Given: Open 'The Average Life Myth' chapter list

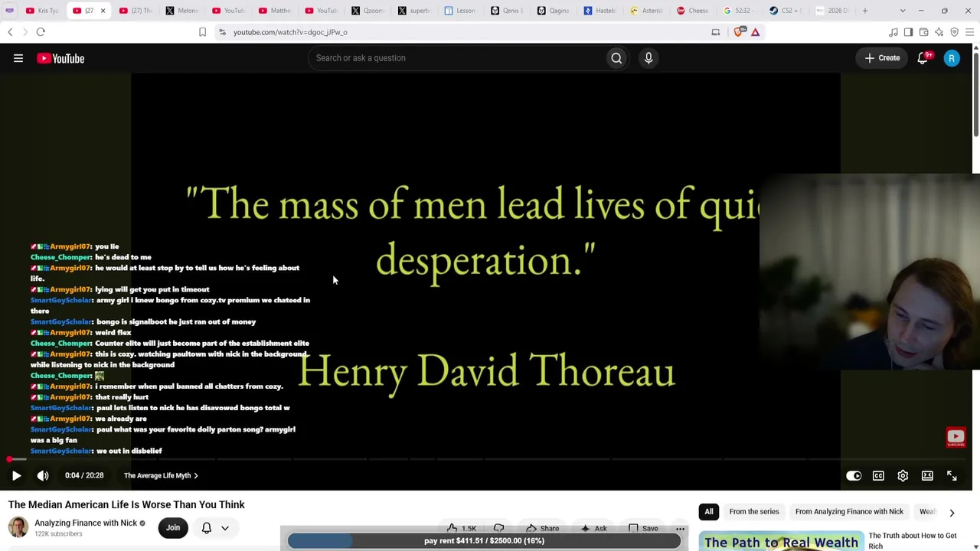Looking at the screenshot, I should point(161,476).
